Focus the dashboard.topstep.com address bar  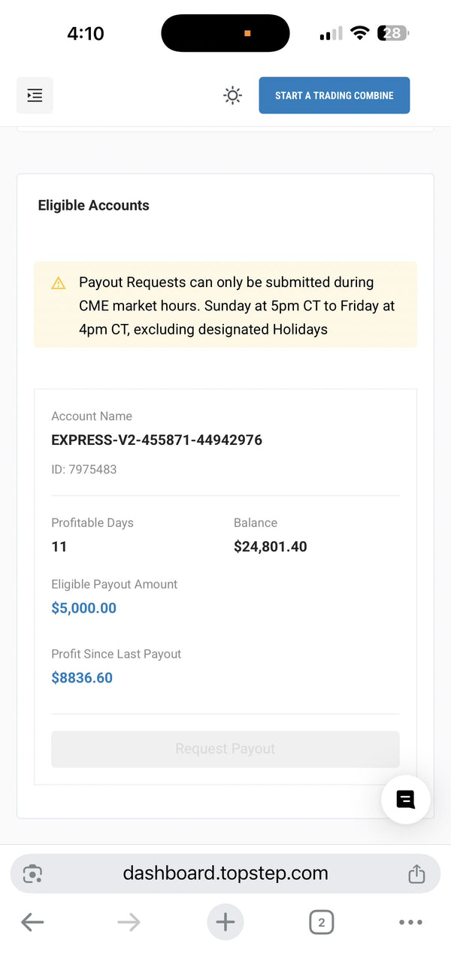(x=225, y=873)
